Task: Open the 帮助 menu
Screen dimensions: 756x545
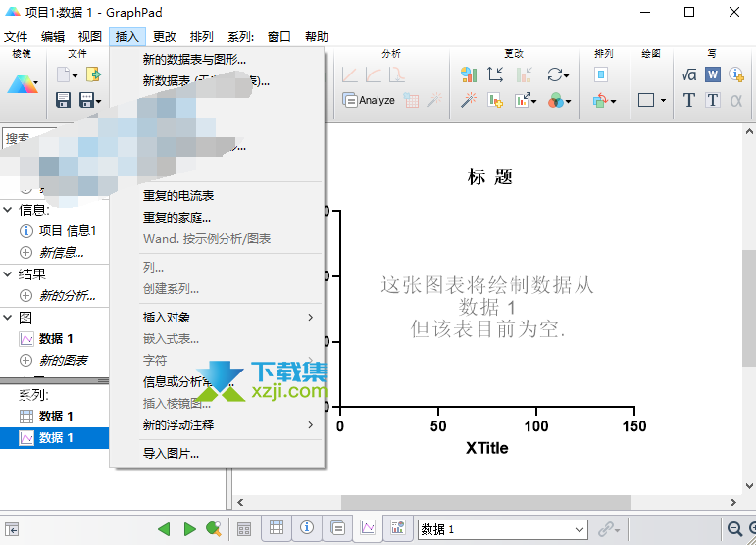Action: [317, 37]
